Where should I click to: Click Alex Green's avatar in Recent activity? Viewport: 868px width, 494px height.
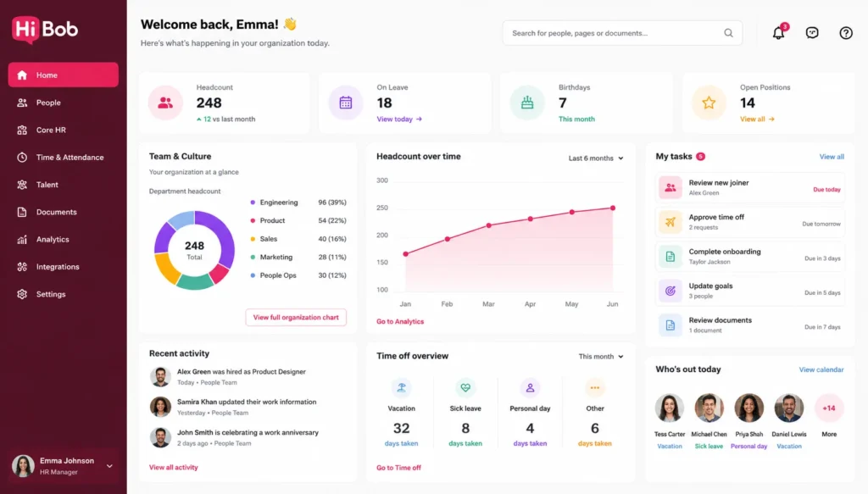tap(160, 377)
